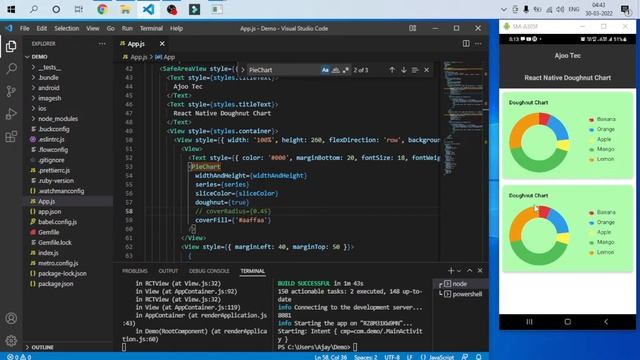Open the Terminal menu

coord(151,28)
